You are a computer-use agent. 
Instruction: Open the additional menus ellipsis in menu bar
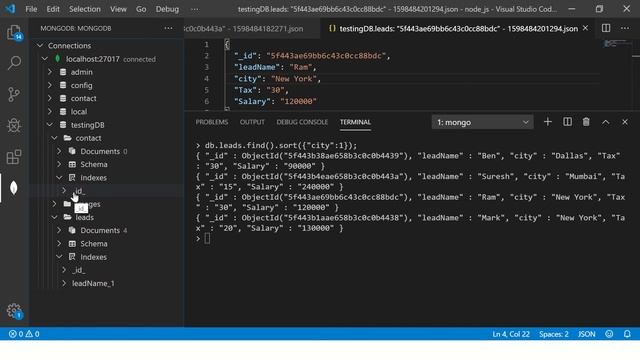tap(195, 9)
